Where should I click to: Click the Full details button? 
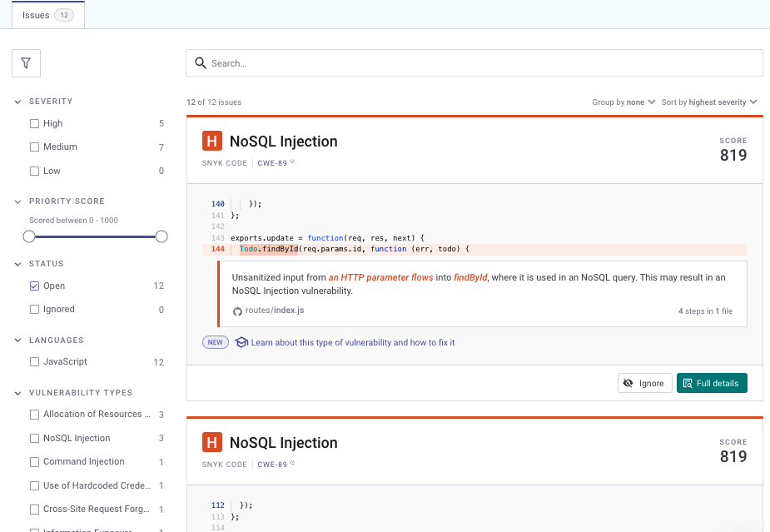[x=712, y=383]
